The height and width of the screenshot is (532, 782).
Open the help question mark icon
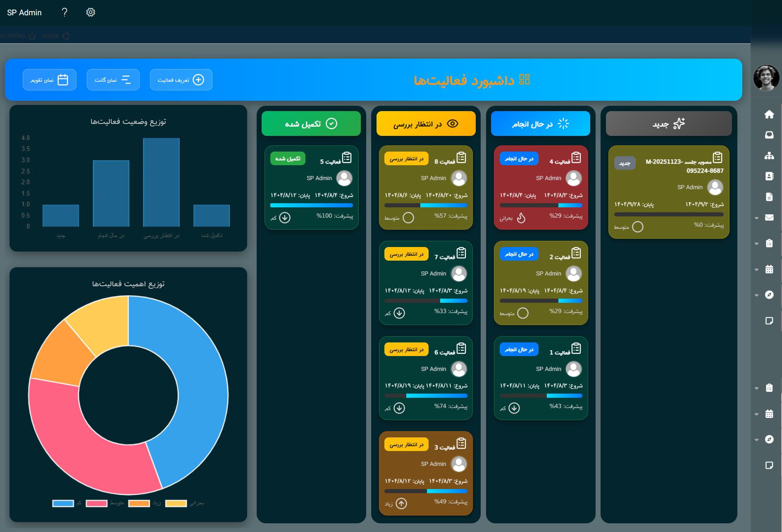tap(64, 12)
